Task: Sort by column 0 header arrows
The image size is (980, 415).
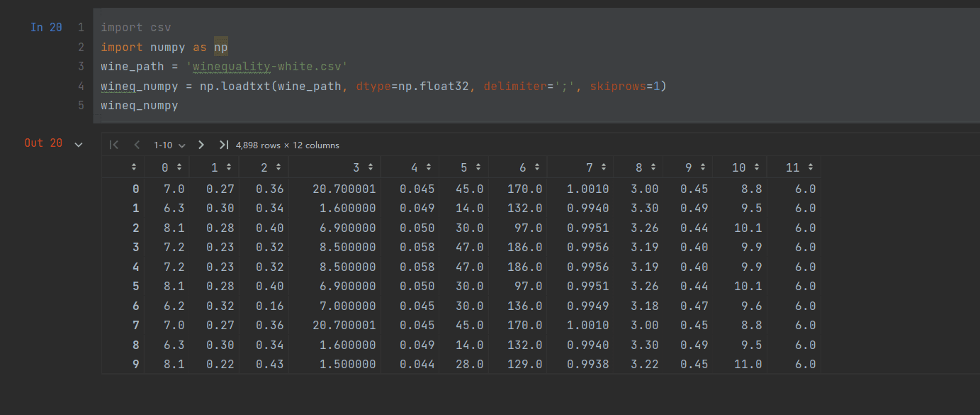Action: click(179, 167)
